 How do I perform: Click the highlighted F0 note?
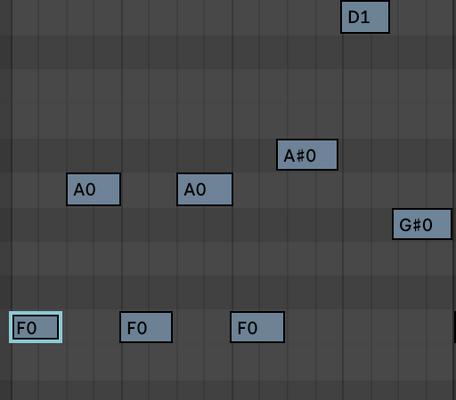pos(36,327)
